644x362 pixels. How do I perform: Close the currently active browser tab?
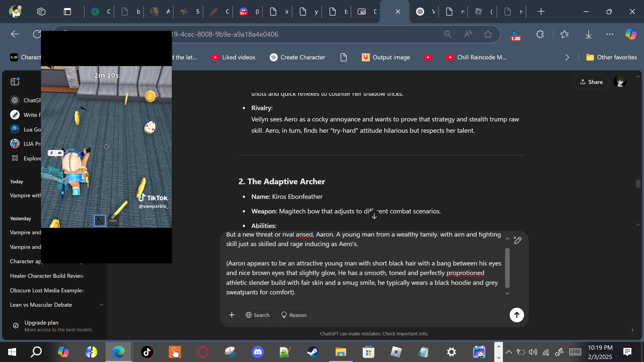[x=398, y=12]
